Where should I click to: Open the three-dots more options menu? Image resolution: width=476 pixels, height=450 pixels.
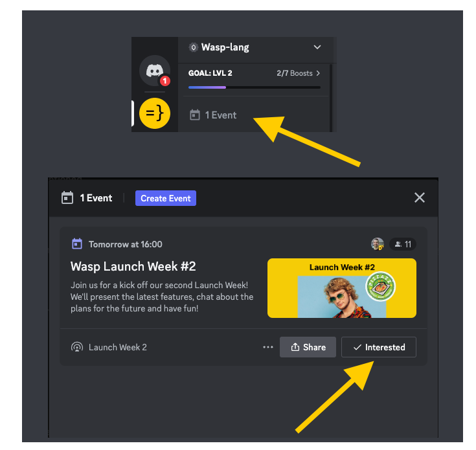click(268, 347)
